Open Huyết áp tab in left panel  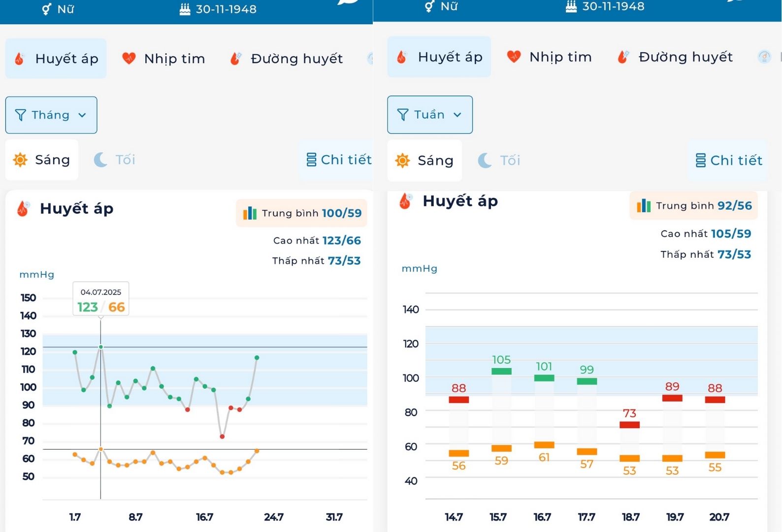tap(56, 59)
